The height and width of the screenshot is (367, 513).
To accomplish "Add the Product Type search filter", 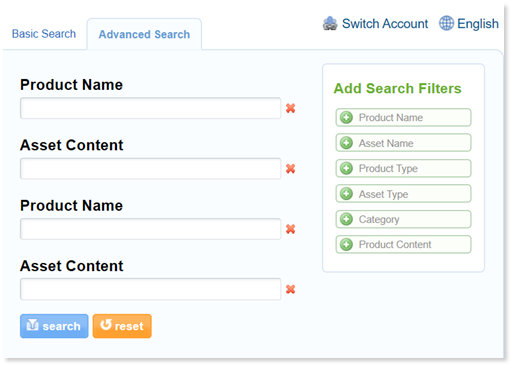I will click(403, 168).
